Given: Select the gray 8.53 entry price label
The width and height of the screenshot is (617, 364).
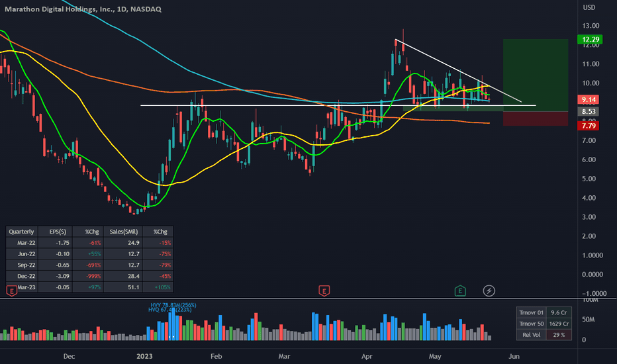Looking at the screenshot, I should click(x=589, y=111).
